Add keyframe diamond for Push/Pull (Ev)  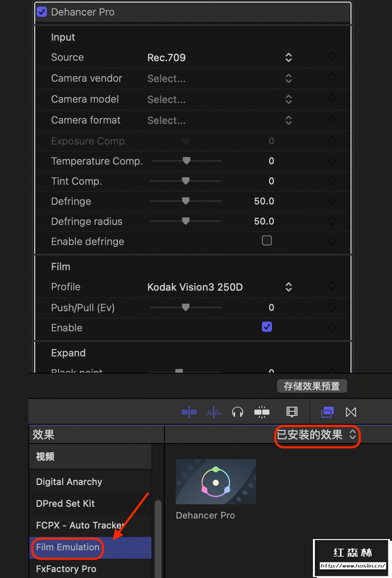click(331, 307)
